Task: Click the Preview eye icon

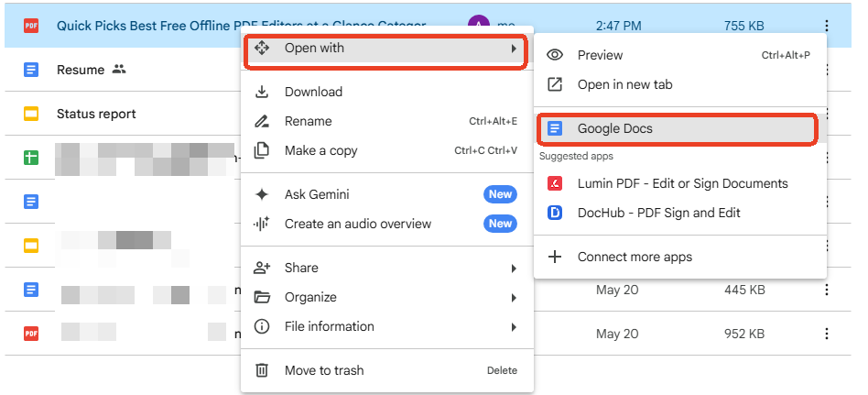Action: click(555, 55)
